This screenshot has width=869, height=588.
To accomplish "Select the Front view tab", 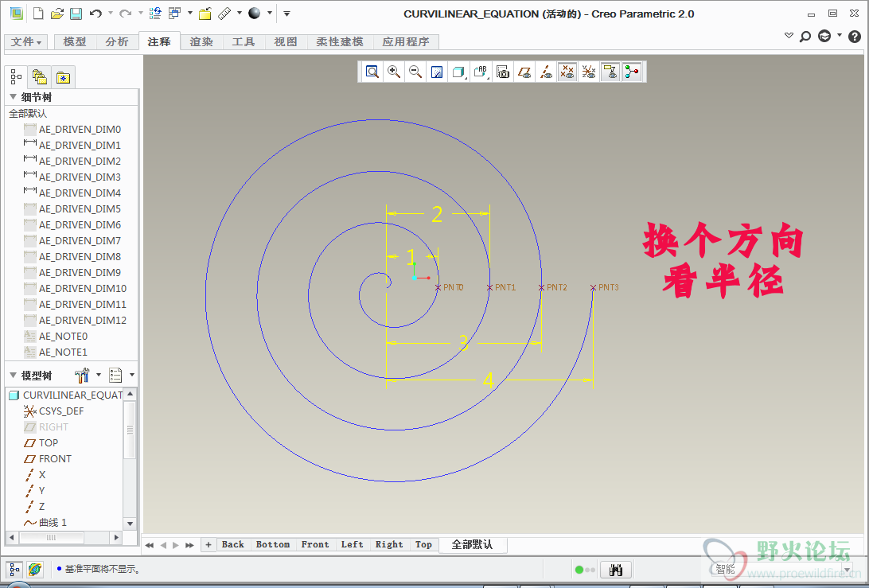I will 315,545.
